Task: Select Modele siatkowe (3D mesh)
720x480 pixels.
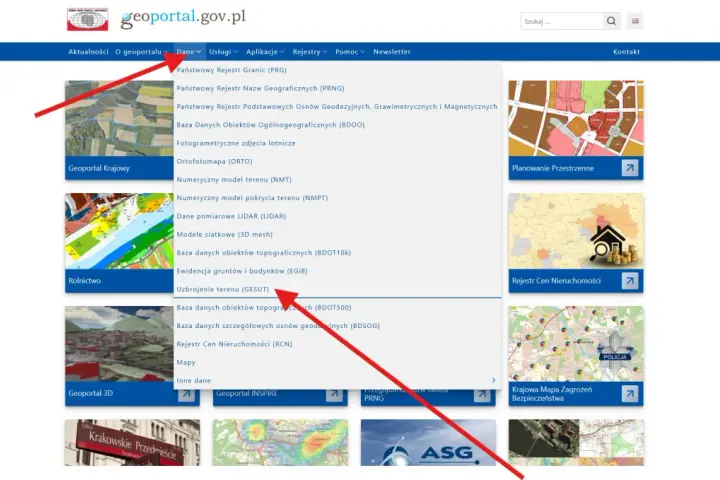Action: coord(225,235)
